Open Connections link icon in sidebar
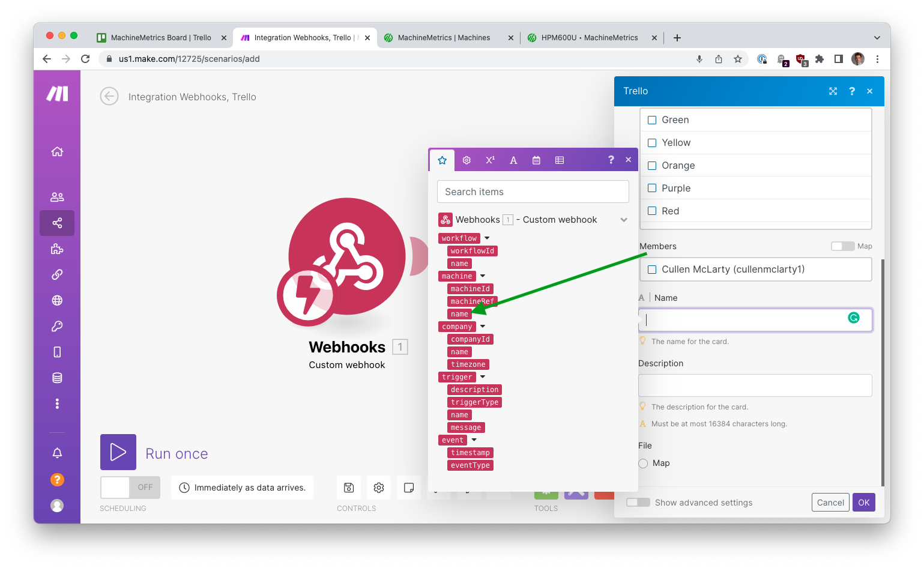This screenshot has width=924, height=568. (57, 274)
